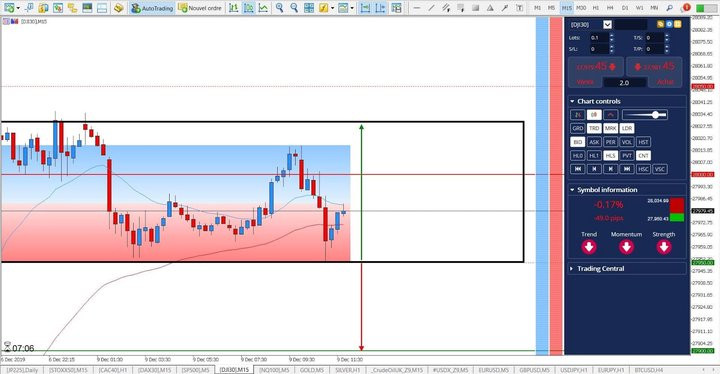This screenshot has width=720, height=374.
Task: Open the new chart icon
Action: tap(8, 8)
